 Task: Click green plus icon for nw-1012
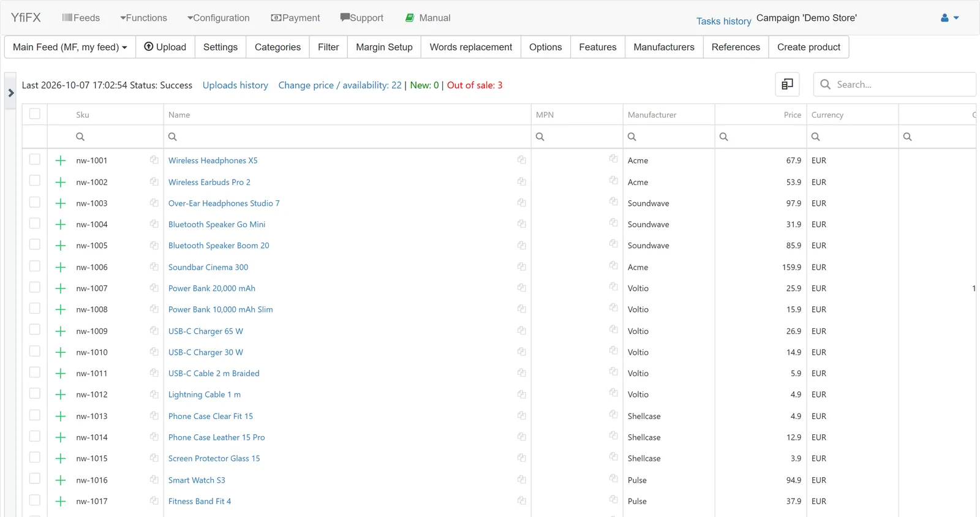[61, 394]
